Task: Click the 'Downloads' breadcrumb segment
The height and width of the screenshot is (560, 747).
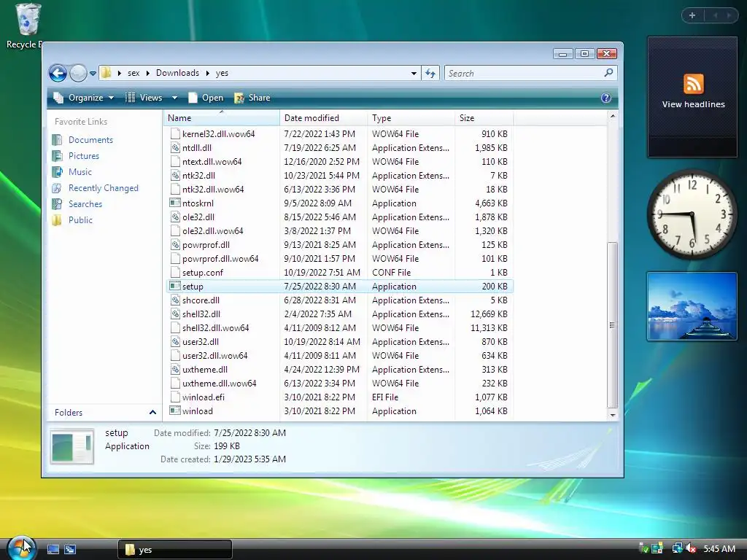Action: [177, 73]
